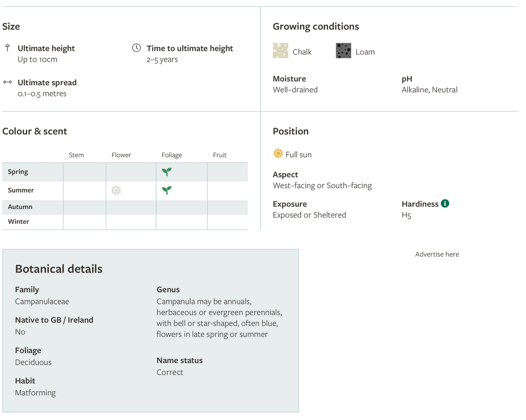This screenshot has width=526, height=420.
Task: Click the Matforming habit value
Action: click(x=36, y=393)
